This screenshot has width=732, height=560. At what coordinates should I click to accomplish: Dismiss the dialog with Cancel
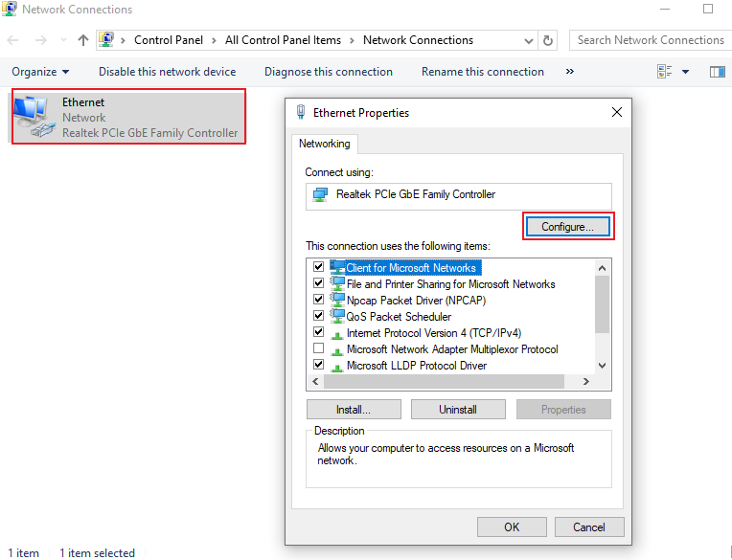[x=589, y=526]
